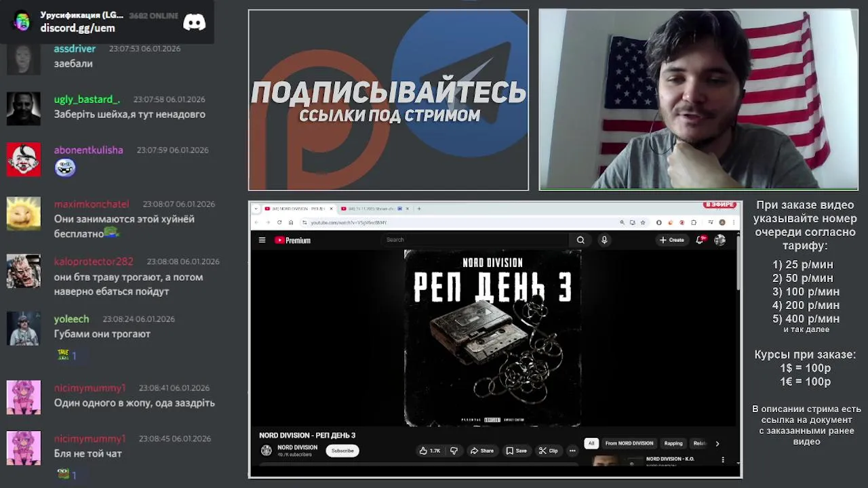Open browser extensions puzzle icon
The width and height of the screenshot is (868, 488).
[694, 222]
